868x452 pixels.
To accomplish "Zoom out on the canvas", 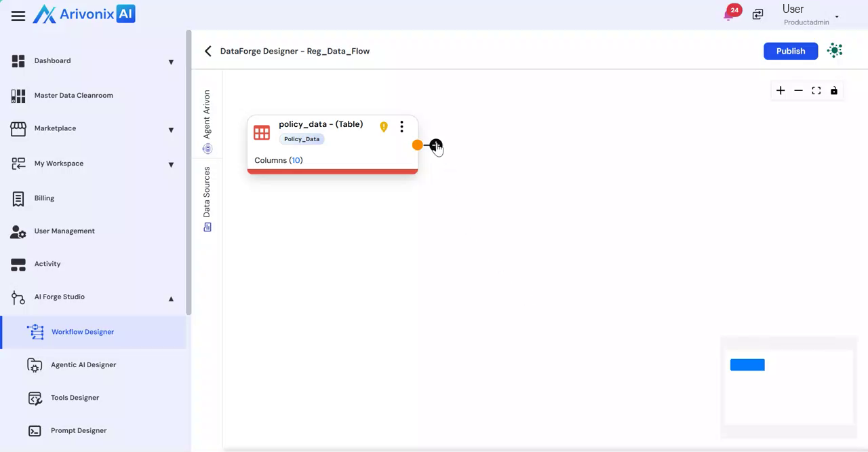I will [798, 91].
